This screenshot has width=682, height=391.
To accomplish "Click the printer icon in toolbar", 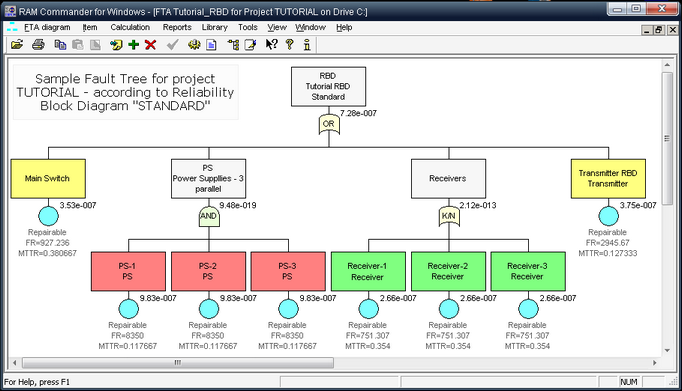I will coord(38,44).
